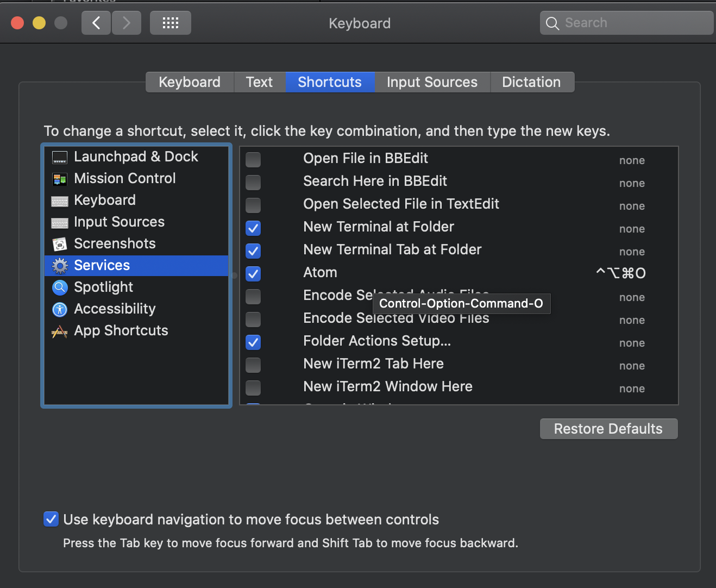Screen dimensions: 716x588
Task: Click the Mission Control category icon
Action: 60,179
